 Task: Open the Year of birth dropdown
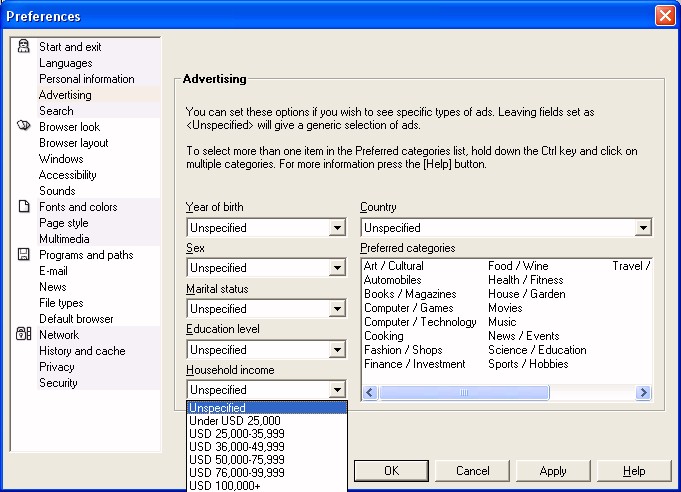point(338,228)
